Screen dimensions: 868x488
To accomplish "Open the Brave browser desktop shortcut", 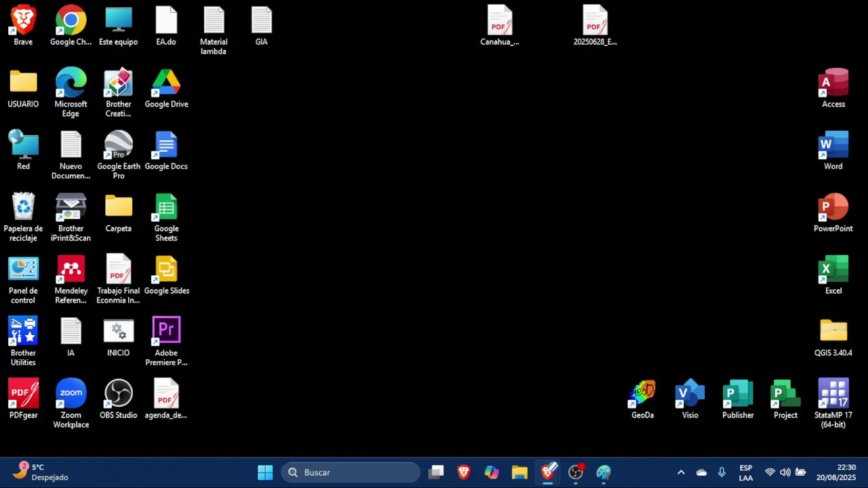I will 23,26.
